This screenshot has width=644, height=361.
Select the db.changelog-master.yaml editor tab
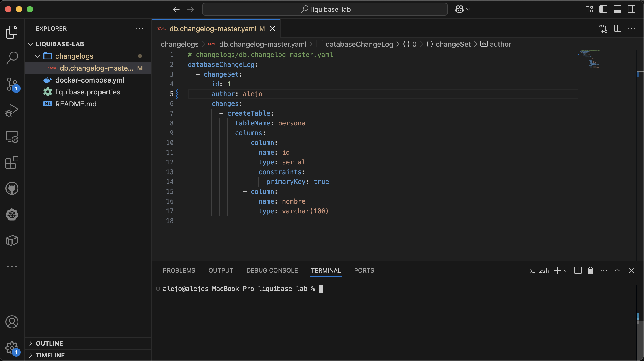pos(216,28)
